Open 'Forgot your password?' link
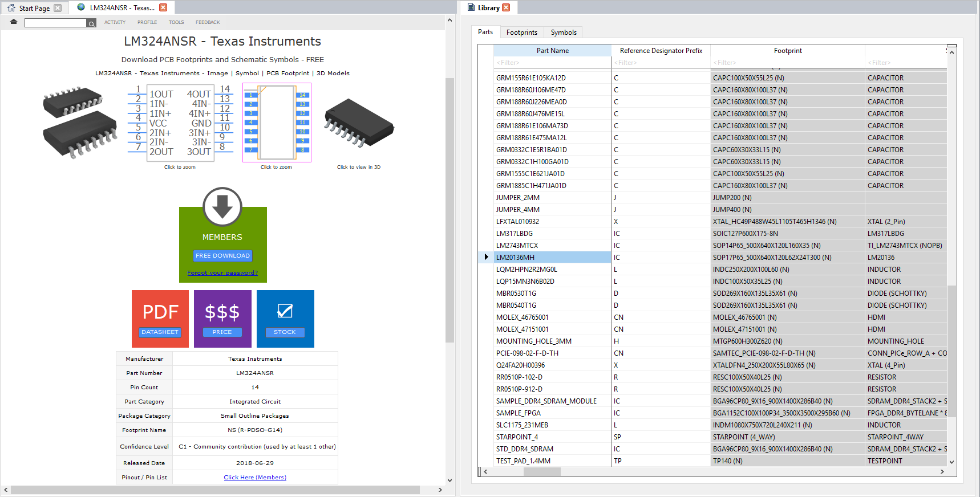The width and height of the screenshot is (980, 497). (222, 272)
